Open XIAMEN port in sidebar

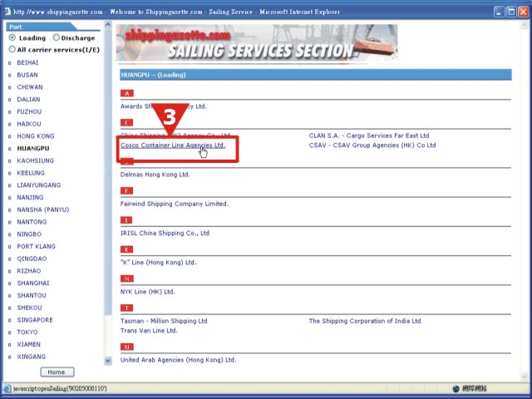pyautogui.click(x=28, y=344)
